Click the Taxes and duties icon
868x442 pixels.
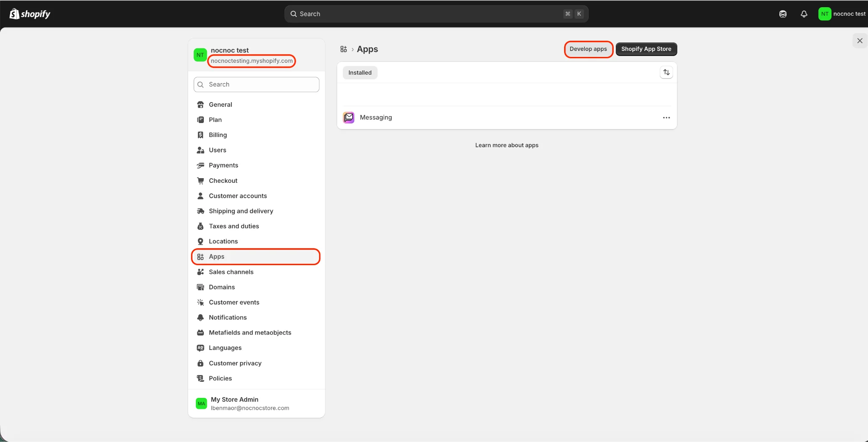coord(200,227)
